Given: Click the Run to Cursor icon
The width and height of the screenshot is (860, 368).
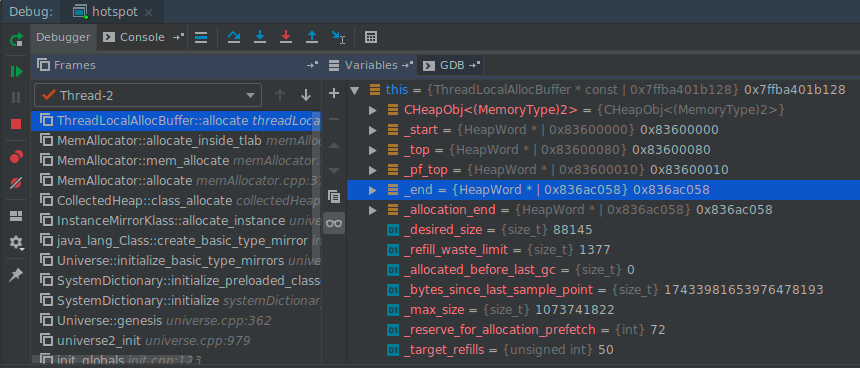Looking at the screenshot, I should (338, 37).
